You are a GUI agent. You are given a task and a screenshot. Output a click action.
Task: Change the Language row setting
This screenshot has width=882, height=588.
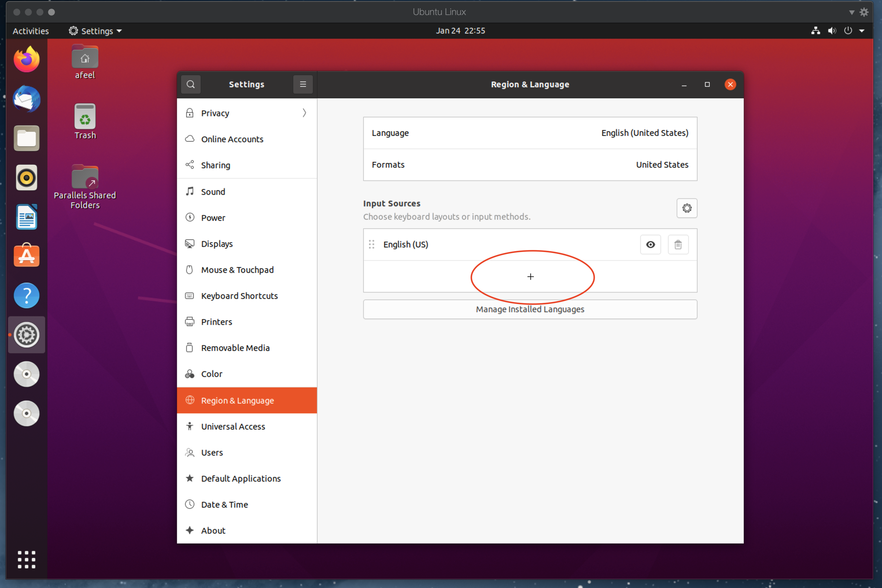[x=530, y=133]
